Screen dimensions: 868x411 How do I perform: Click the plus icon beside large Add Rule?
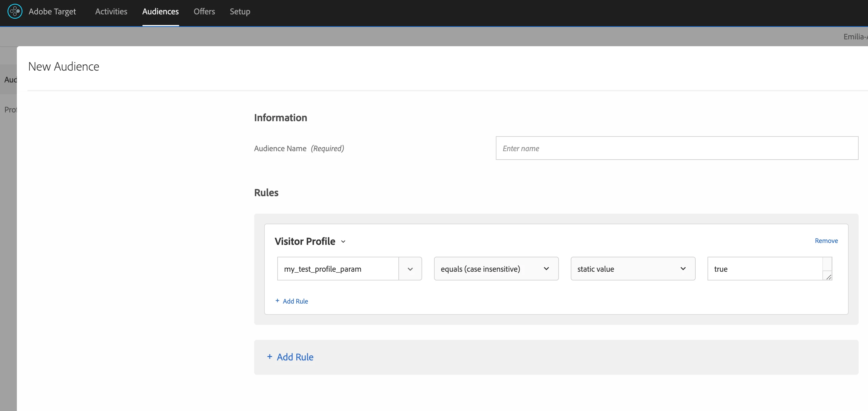tap(269, 357)
